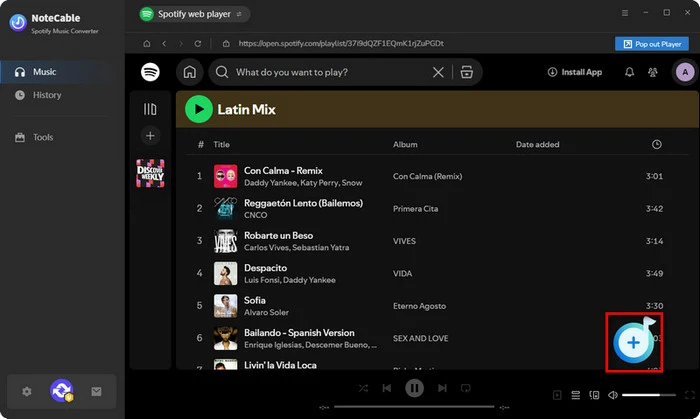This screenshot has width=700, height=419.
Task: Play the Latin Mix playlist
Action: click(199, 109)
